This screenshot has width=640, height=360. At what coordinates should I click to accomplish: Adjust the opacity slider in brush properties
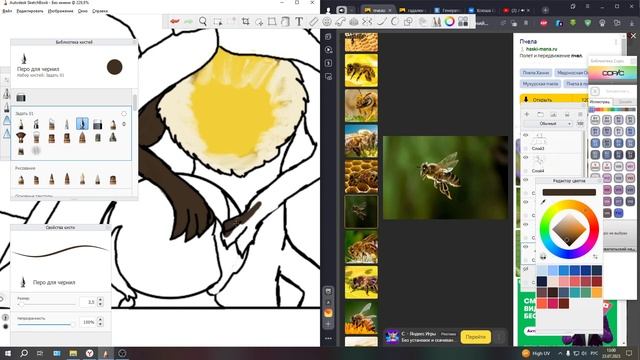(x=47, y=324)
